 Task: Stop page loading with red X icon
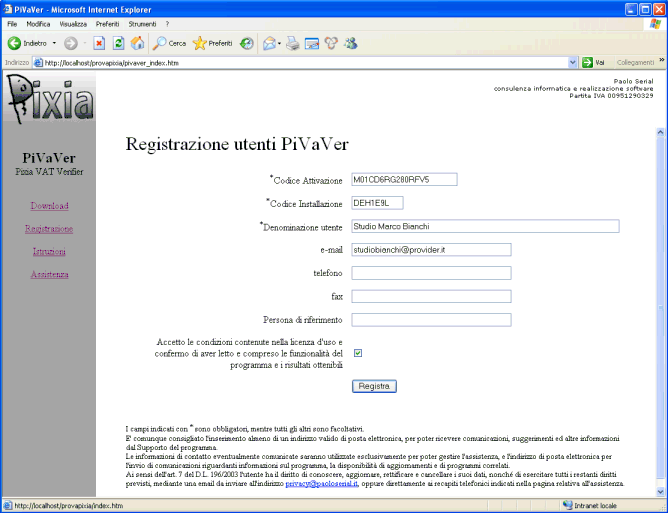click(x=99, y=43)
